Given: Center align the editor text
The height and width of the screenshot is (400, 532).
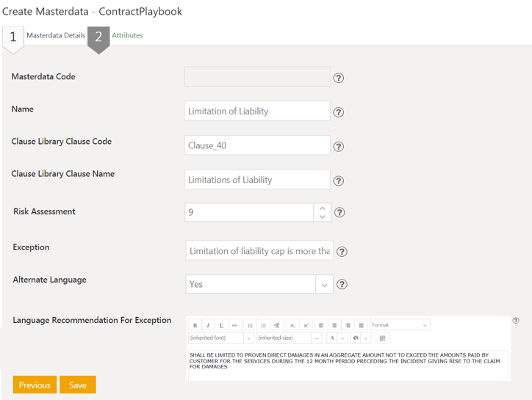Looking at the screenshot, I should [334, 325].
